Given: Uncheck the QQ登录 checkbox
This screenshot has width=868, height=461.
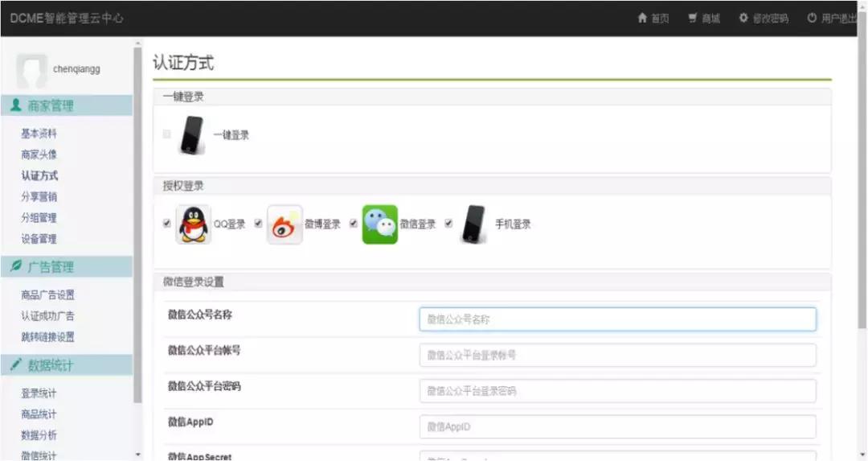Looking at the screenshot, I should point(166,223).
